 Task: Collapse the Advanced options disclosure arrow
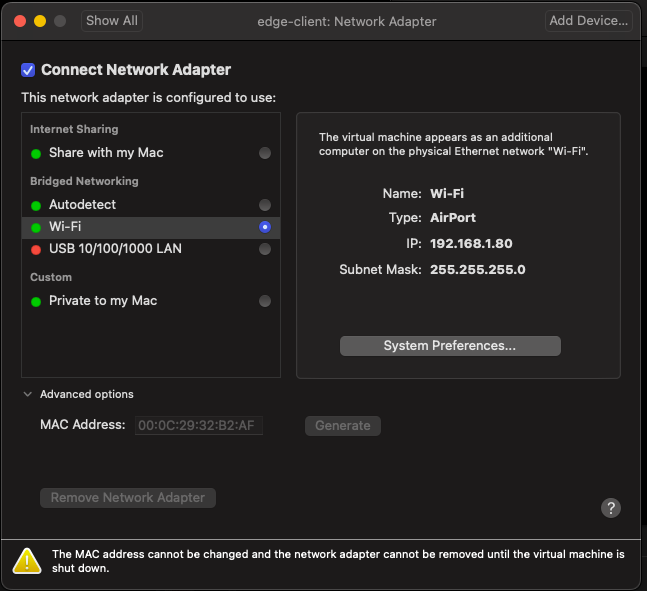click(27, 394)
